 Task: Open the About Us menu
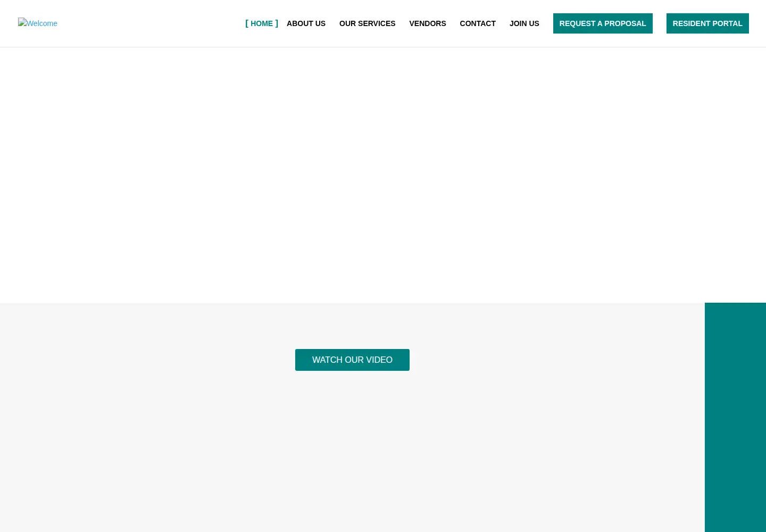[306, 23]
